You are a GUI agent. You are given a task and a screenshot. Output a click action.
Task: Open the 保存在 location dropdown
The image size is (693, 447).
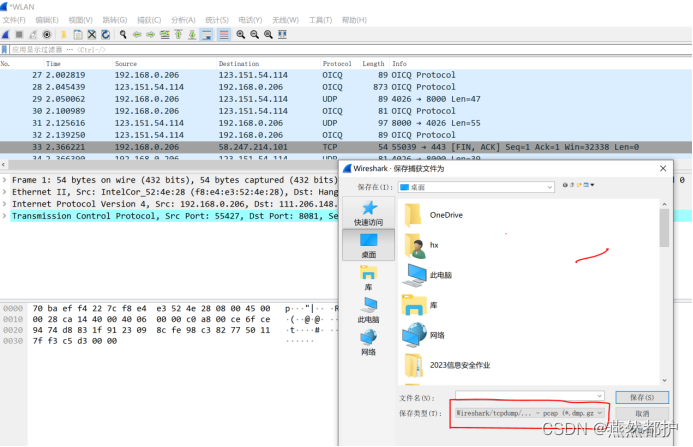click(x=476, y=187)
